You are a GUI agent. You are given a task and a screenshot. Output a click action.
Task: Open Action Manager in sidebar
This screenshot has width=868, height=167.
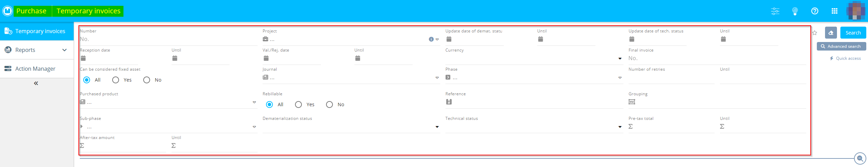coord(35,69)
